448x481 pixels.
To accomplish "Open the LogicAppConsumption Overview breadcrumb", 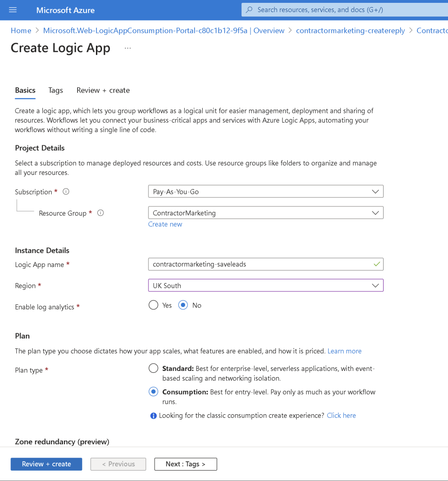I will point(164,31).
